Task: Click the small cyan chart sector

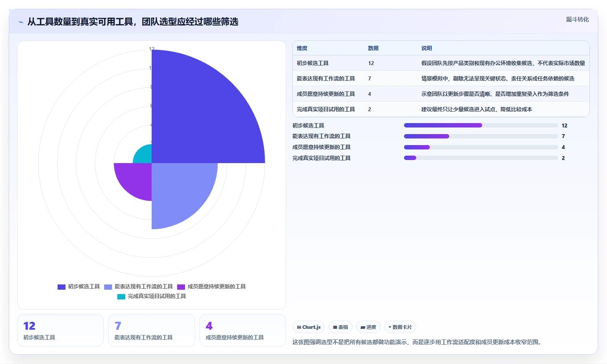Action: click(x=145, y=156)
